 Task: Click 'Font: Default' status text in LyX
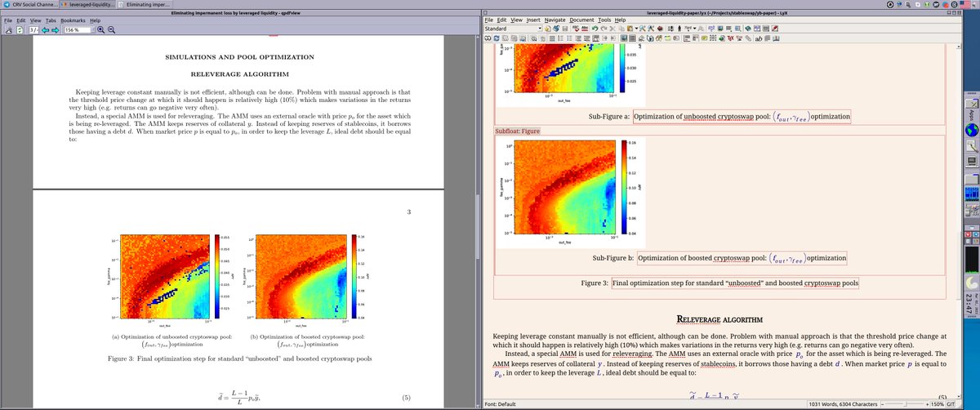click(x=500, y=403)
